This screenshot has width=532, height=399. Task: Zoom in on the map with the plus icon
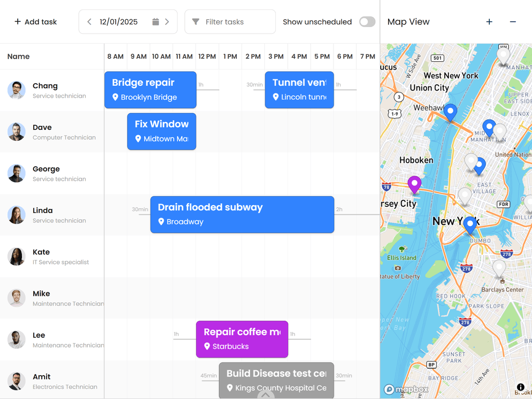point(489,22)
